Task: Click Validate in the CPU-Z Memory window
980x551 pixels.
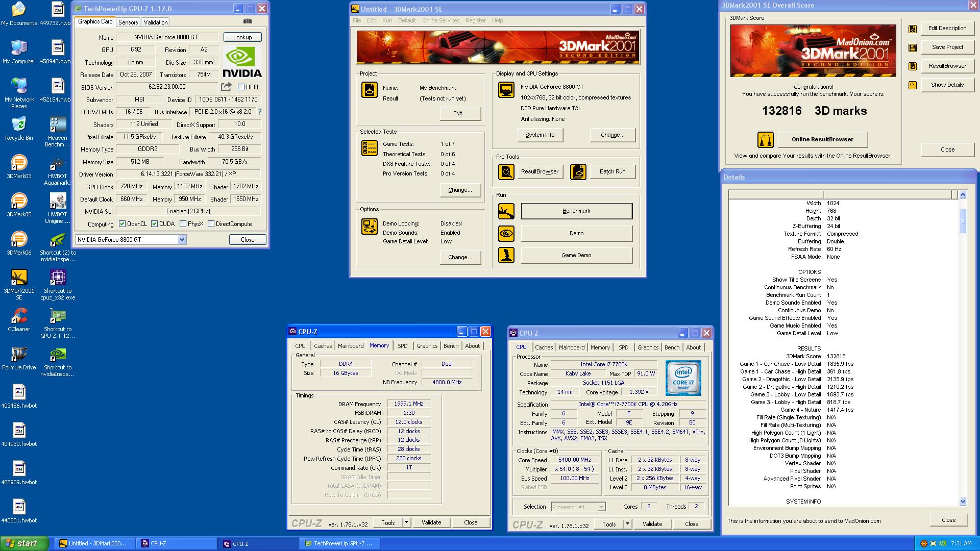Action: point(431,522)
